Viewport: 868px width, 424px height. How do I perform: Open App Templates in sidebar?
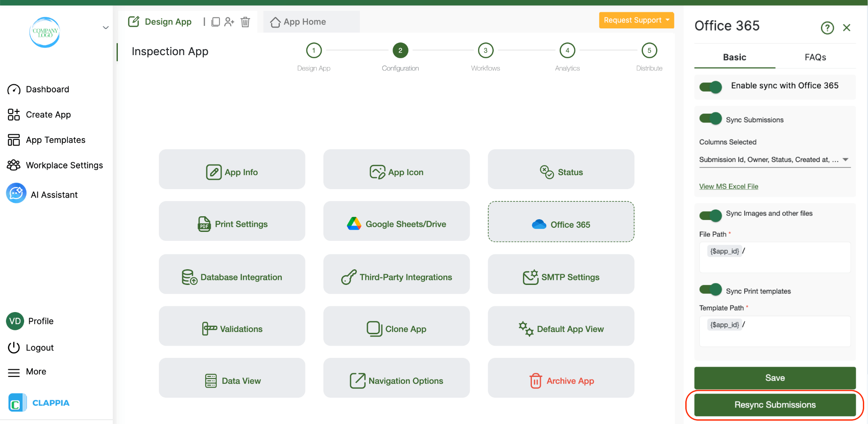coord(46,140)
